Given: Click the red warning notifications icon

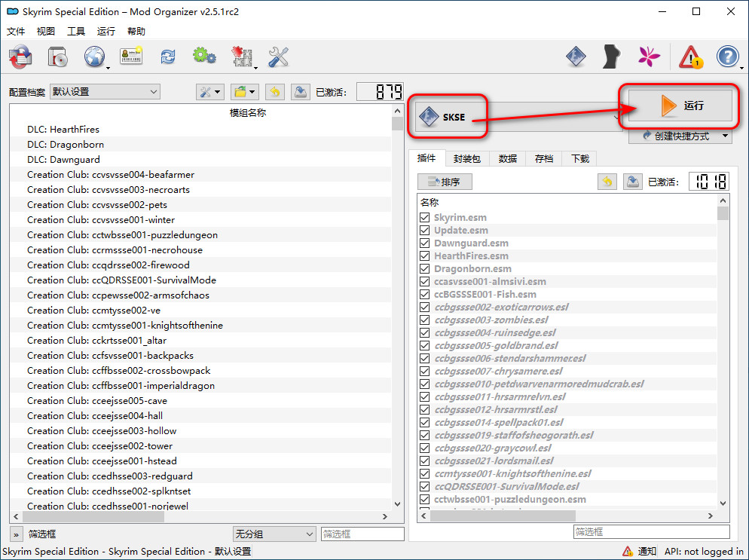Looking at the screenshot, I should coord(690,57).
